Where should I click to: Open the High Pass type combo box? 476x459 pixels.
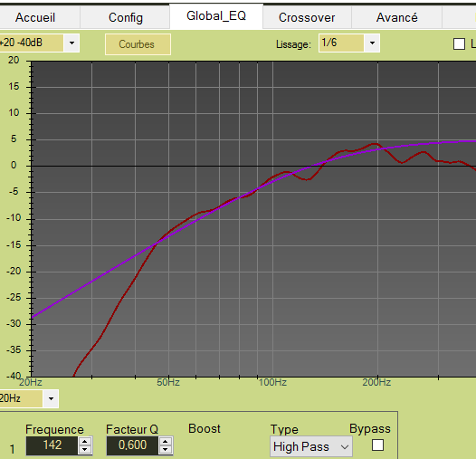(x=311, y=446)
